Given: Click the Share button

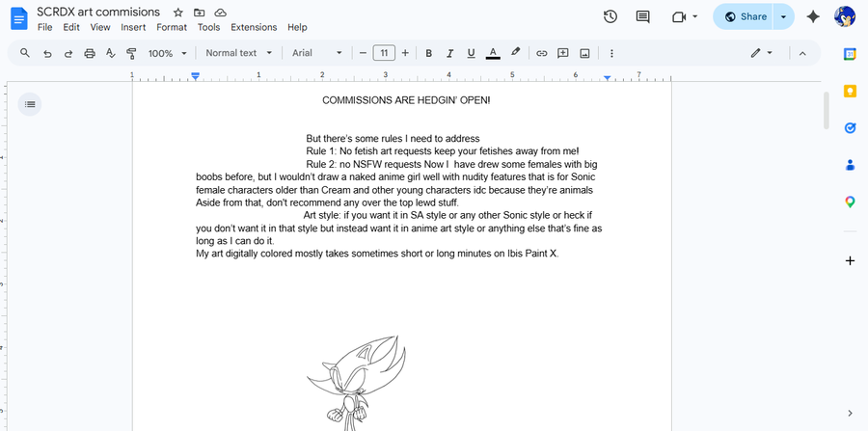Looking at the screenshot, I should pyautogui.click(x=746, y=16).
